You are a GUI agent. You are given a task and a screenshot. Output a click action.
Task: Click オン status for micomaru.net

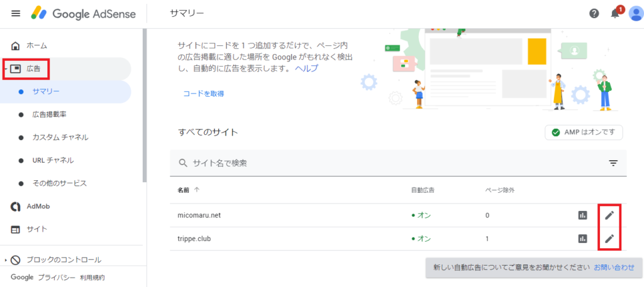[x=421, y=215]
